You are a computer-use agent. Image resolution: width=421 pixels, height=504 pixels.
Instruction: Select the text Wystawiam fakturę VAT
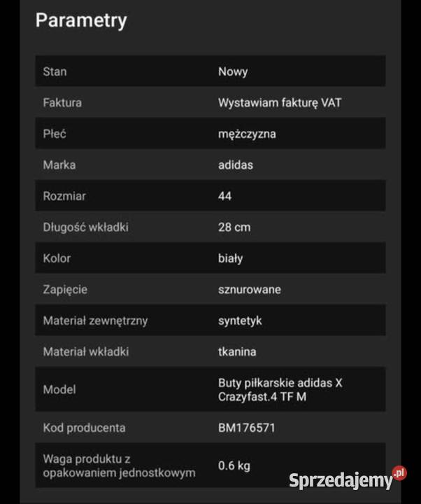click(x=280, y=103)
